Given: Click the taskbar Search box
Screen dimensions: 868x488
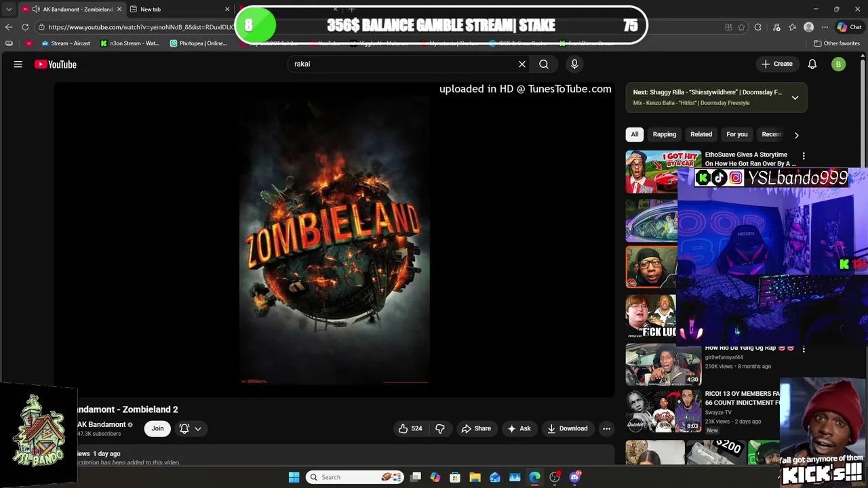Looking at the screenshot, I should [355, 477].
